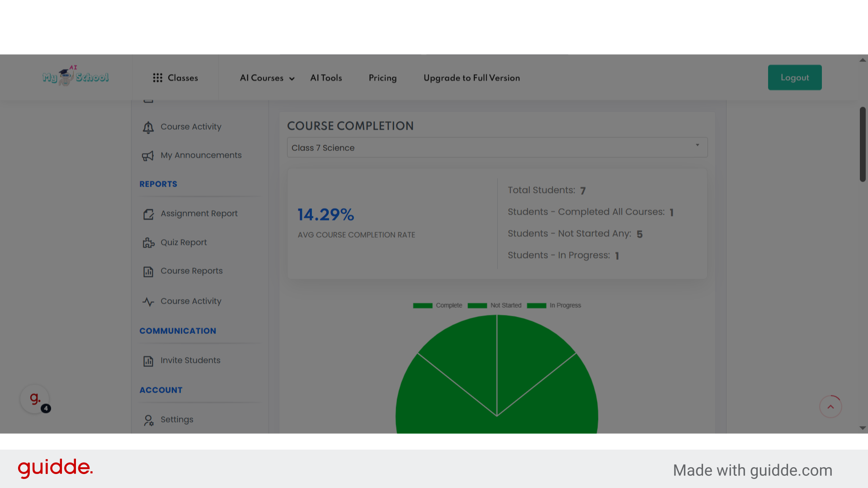Click the pulse icon for Course Activity reports

coord(148,302)
